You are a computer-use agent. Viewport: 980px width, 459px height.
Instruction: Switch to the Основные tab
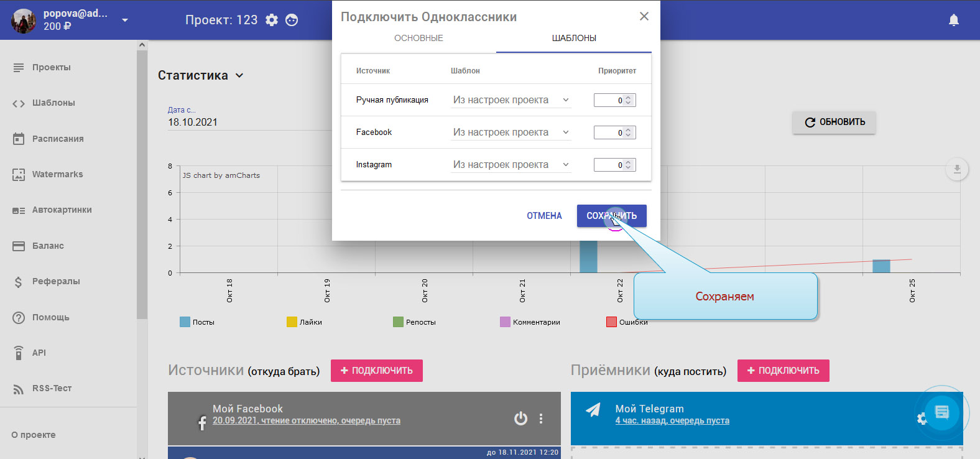coord(418,38)
